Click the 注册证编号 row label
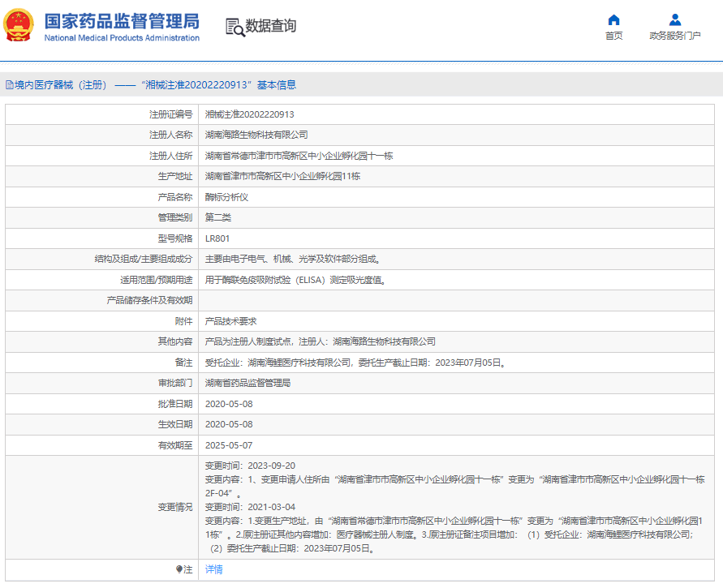 pos(170,114)
